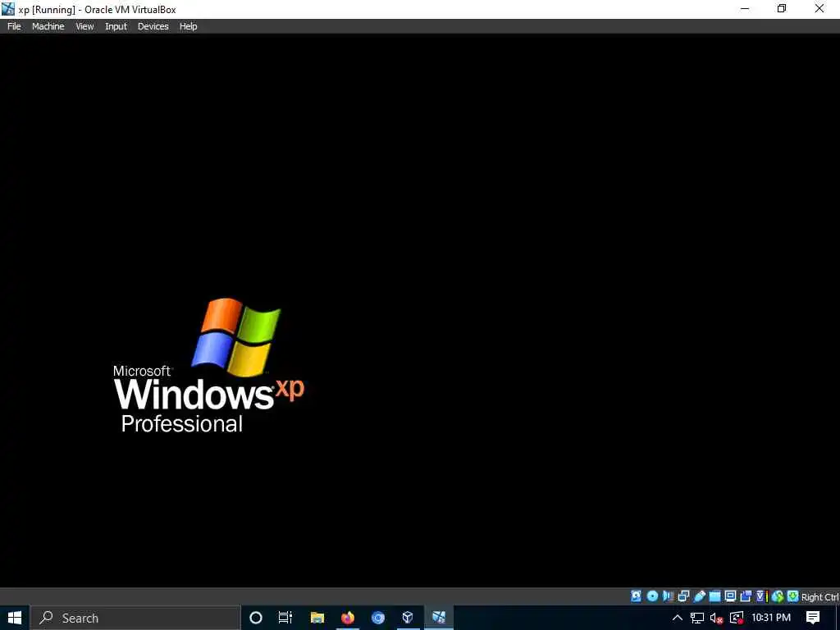This screenshot has height=630, width=840.
Task: Click the taskbar Search box
Action: [x=135, y=618]
